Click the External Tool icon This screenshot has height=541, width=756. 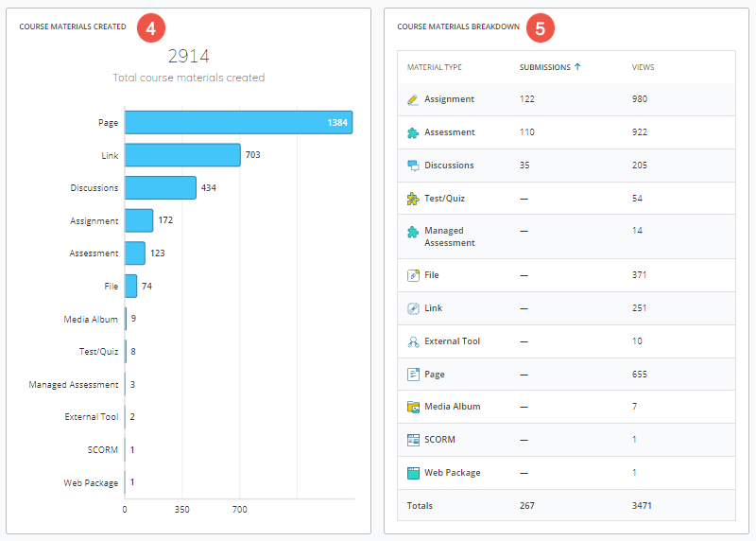(413, 341)
